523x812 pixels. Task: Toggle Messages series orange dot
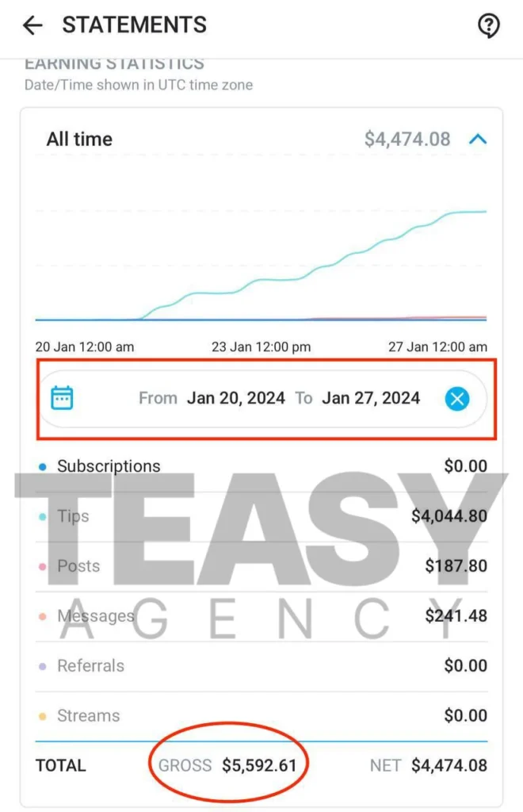tap(43, 616)
